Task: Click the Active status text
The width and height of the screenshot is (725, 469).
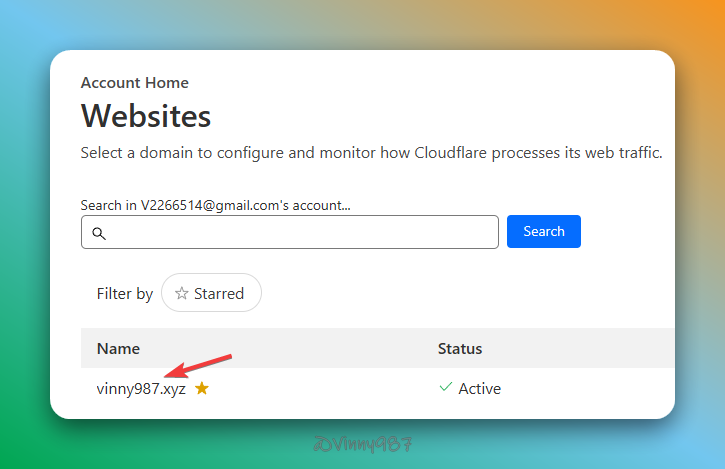Action: (479, 388)
